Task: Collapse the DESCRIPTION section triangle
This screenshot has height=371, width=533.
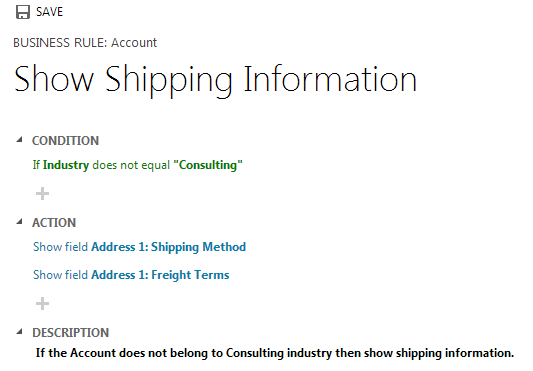Action: click(19, 332)
